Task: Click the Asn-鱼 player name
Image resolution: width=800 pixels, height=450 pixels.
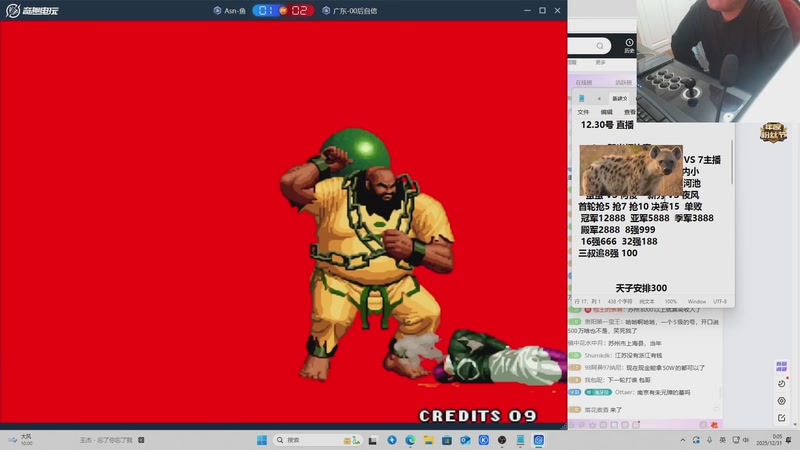Action: 235,11
